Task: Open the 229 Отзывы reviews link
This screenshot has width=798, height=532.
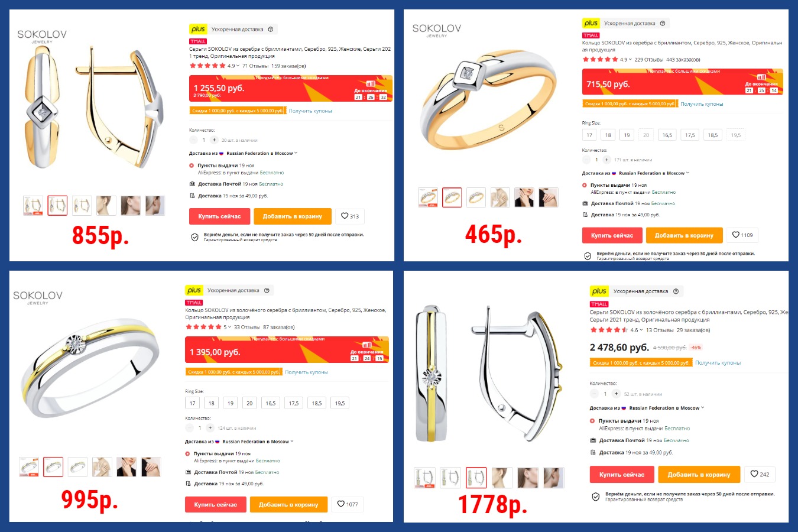Action: [x=649, y=59]
